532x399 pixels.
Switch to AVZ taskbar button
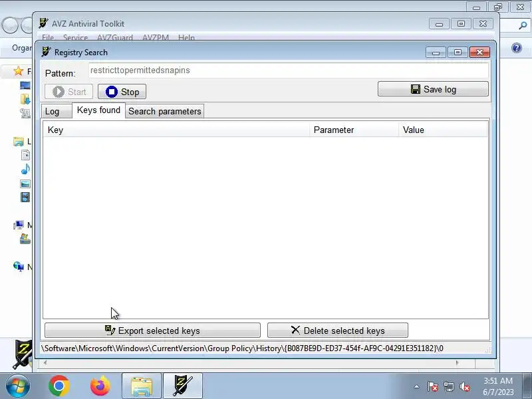click(183, 386)
